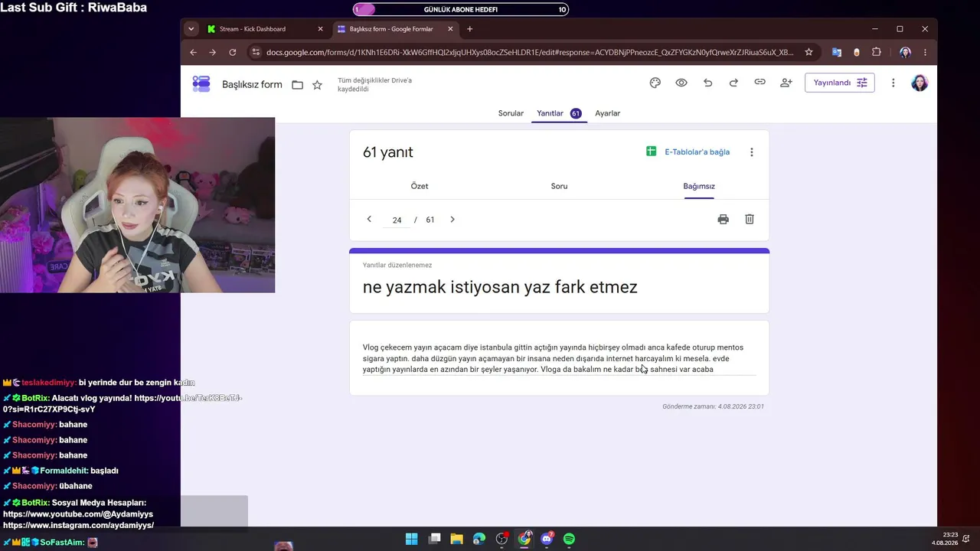Open Spotify from the taskbar
Screen dimensions: 980x551
[x=569, y=539]
